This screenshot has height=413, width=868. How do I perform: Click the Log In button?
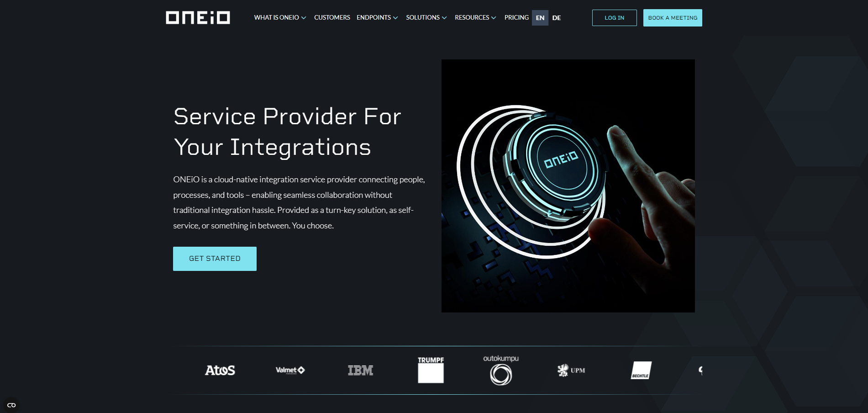coord(615,18)
